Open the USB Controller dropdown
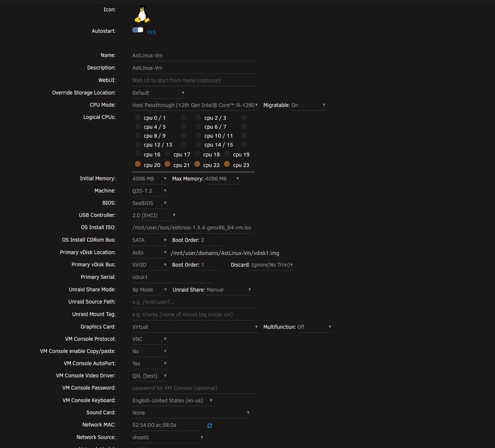 point(154,216)
